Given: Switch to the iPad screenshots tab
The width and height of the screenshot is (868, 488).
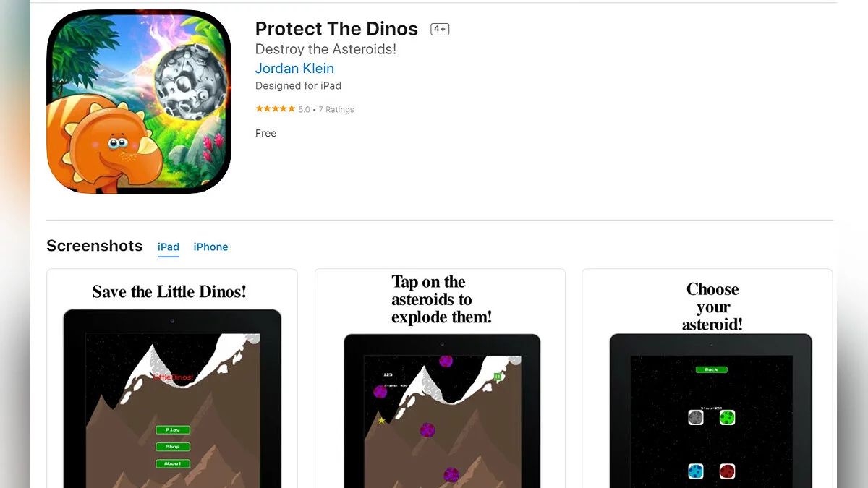Looking at the screenshot, I should 169,247.
